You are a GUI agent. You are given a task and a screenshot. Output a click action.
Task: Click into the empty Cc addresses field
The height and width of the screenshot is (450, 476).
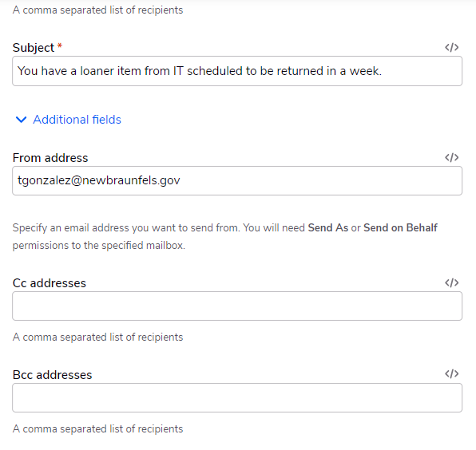(237, 306)
